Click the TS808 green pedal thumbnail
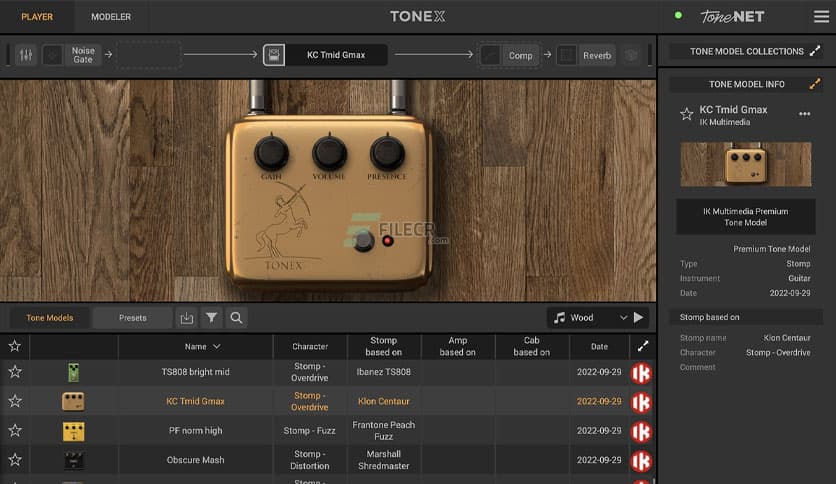This screenshot has width=836, height=484. click(x=74, y=372)
